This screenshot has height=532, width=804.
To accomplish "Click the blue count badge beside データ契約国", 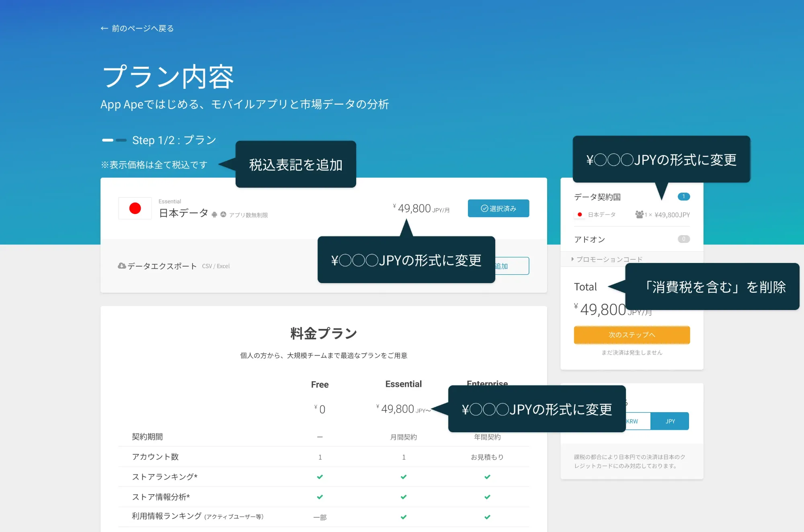I will [683, 197].
